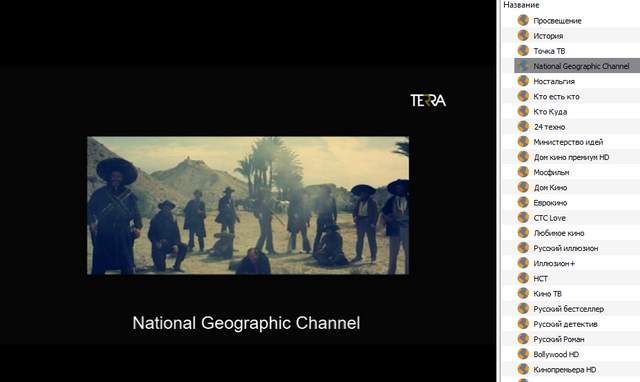Open the Ностальгия channel
640x382 pixels.
(x=554, y=81)
